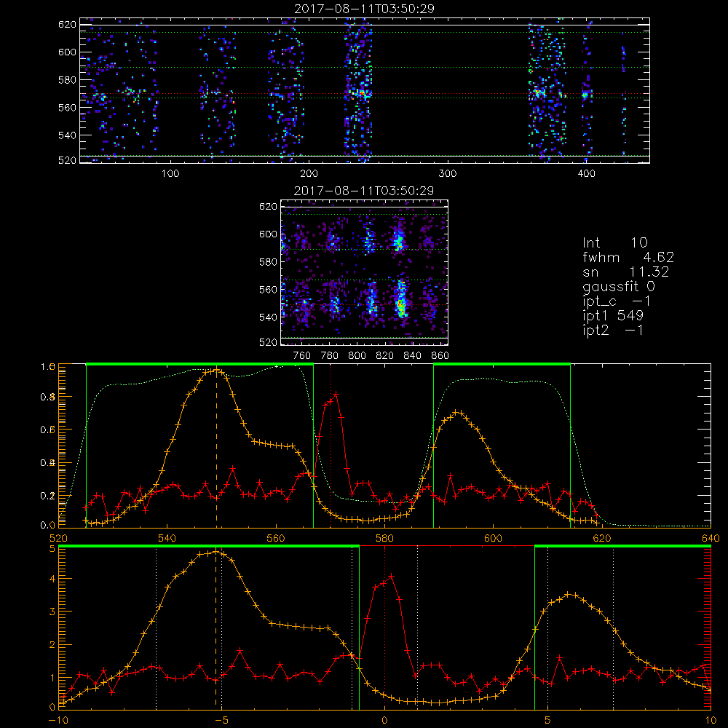Click the red peak near 571 in the profile plot
728x728 pixels.
pyautogui.click(x=336, y=395)
